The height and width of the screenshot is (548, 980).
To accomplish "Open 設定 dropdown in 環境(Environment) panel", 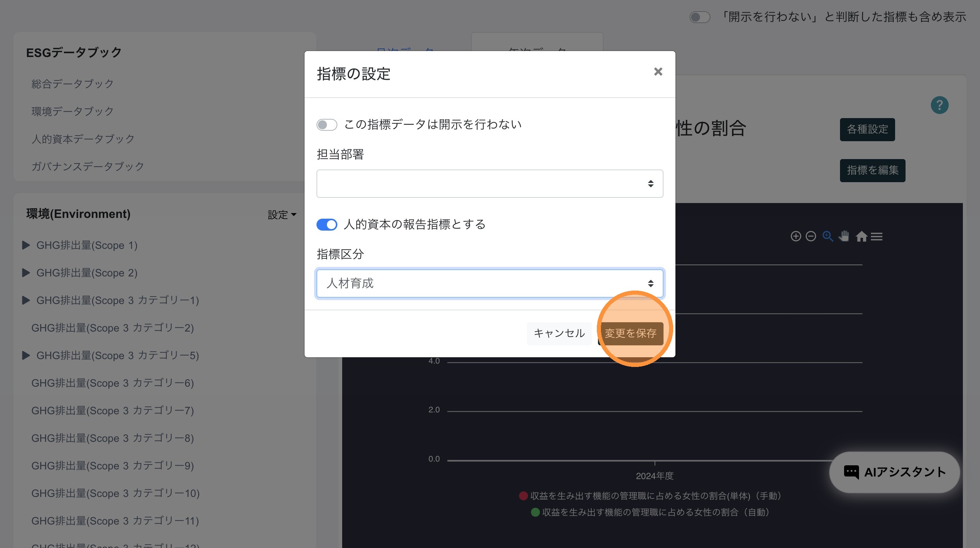I will pyautogui.click(x=281, y=215).
